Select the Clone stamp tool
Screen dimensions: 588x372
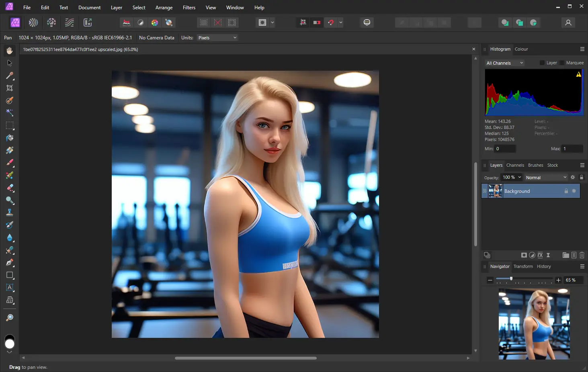click(10, 213)
